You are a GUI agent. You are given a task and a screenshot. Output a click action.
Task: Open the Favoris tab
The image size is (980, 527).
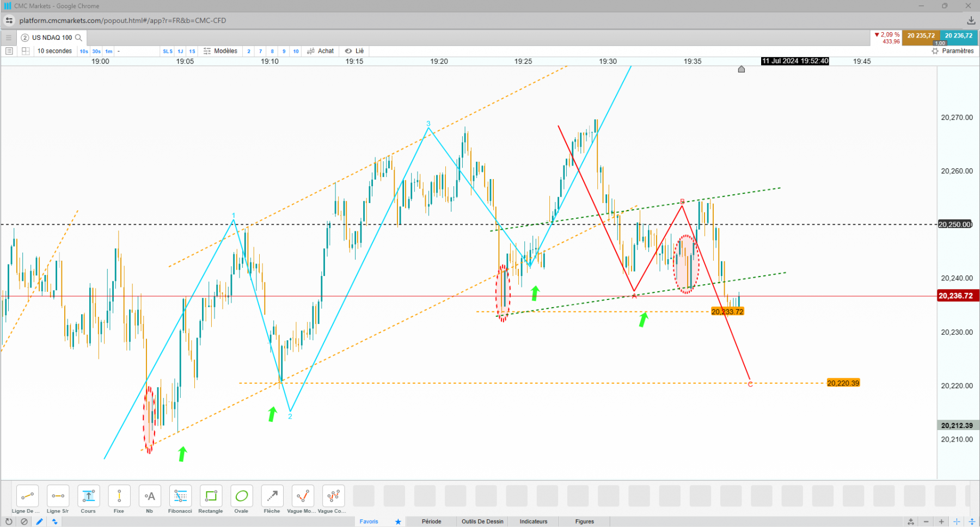[x=369, y=522]
